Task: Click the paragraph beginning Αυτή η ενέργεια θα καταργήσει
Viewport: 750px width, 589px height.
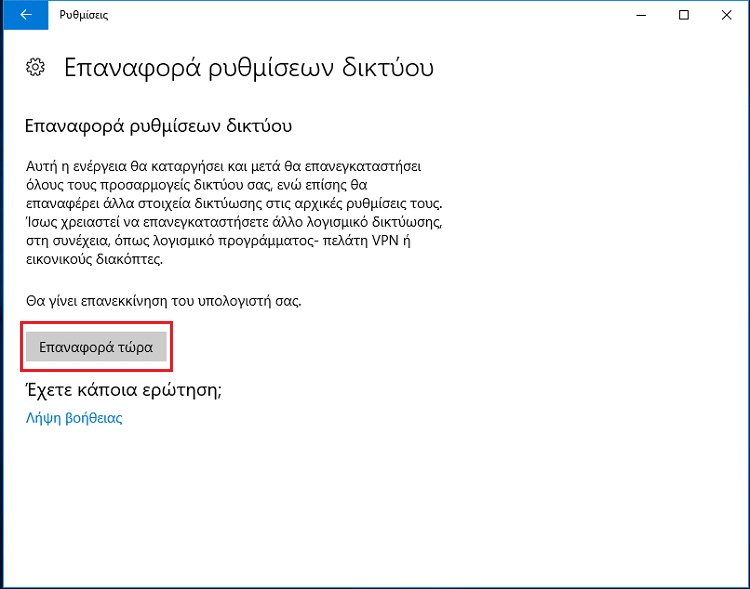Action: [234, 213]
